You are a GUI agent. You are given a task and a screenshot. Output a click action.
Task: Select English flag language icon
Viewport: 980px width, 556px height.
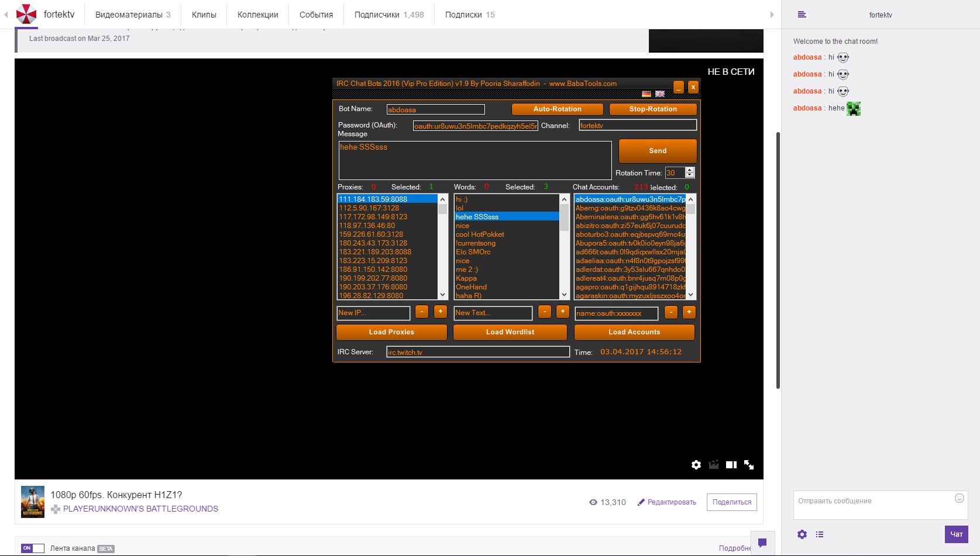(x=659, y=94)
